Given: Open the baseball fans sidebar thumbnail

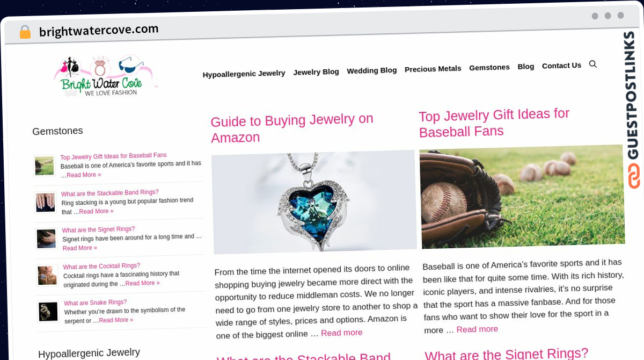Looking at the screenshot, I should pos(45,166).
